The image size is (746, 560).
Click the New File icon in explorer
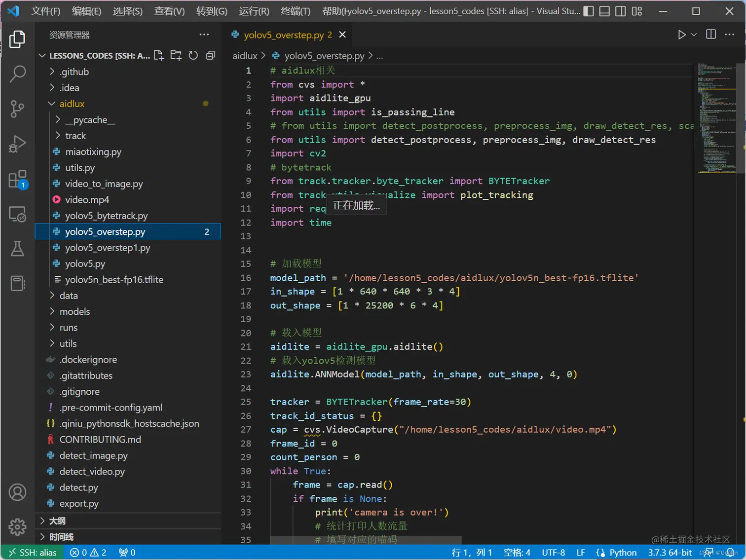(x=159, y=55)
